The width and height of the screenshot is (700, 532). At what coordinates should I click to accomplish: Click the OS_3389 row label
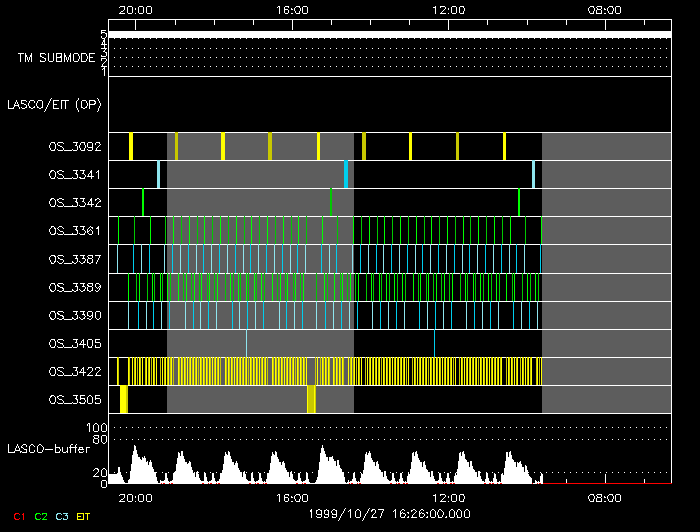[74, 287]
